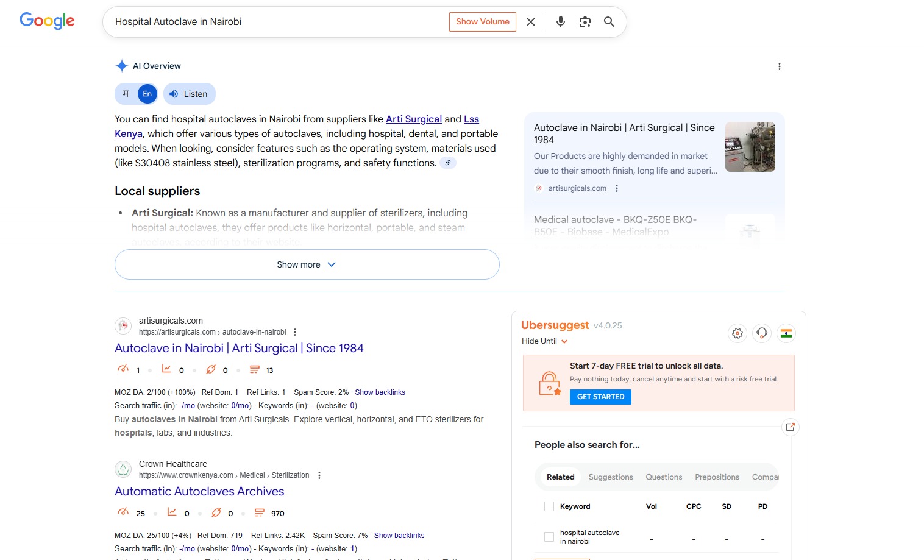924x560 pixels.
Task: Show backlinks for Crown Healthcare result
Action: coord(399,536)
